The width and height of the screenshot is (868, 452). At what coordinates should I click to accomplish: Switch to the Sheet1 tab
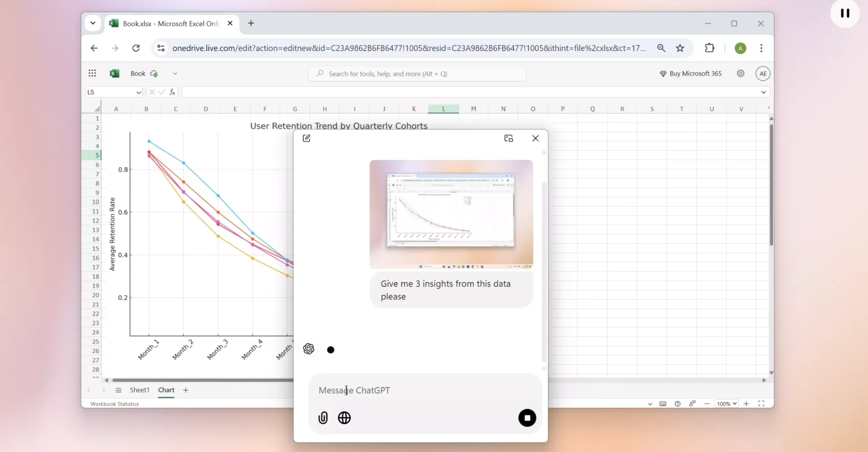(x=139, y=390)
